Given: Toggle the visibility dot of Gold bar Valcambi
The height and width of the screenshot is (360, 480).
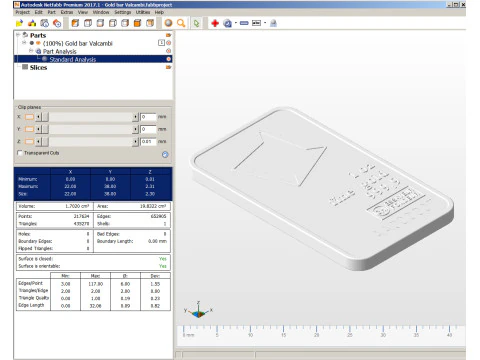Looking at the screenshot, I should click(x=32, y=43).
